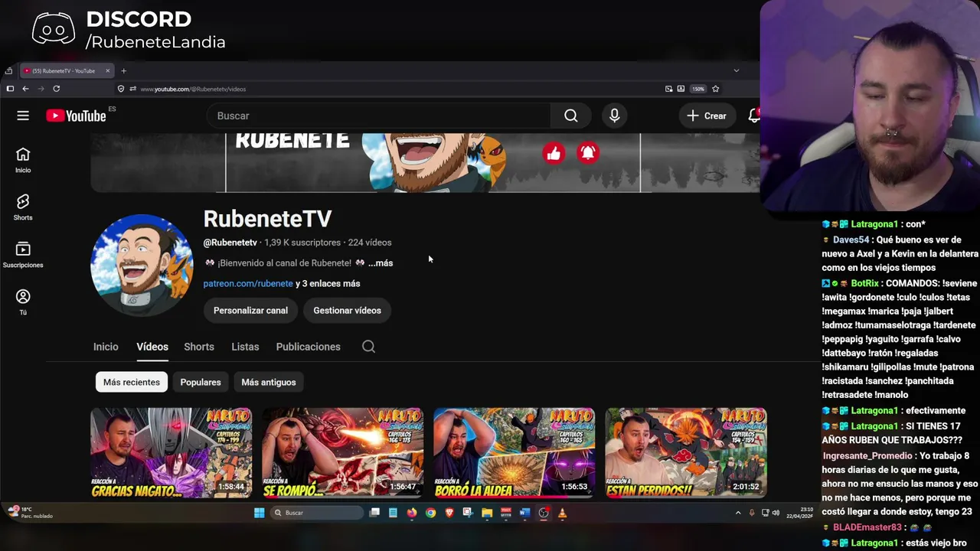Open 'ESTAN PERDIDOS!!' video thumbnail
This screenshot has height=551, width=980.
pos(686,452)
